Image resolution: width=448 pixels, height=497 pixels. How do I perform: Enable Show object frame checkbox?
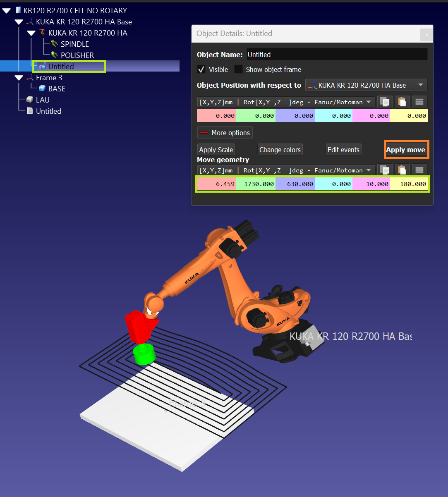pos(239,69)
